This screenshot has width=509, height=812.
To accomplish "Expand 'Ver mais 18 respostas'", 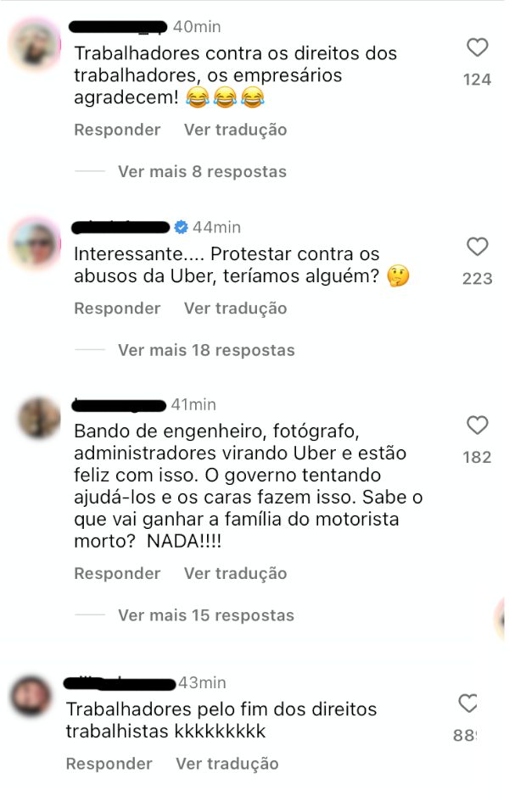I will (x=206, y=350).
